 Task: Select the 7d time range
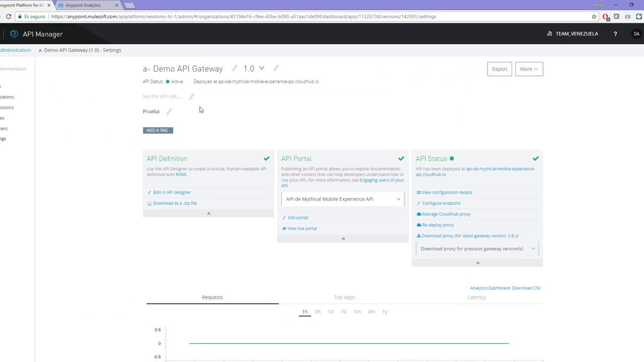(x=343, y=312)
